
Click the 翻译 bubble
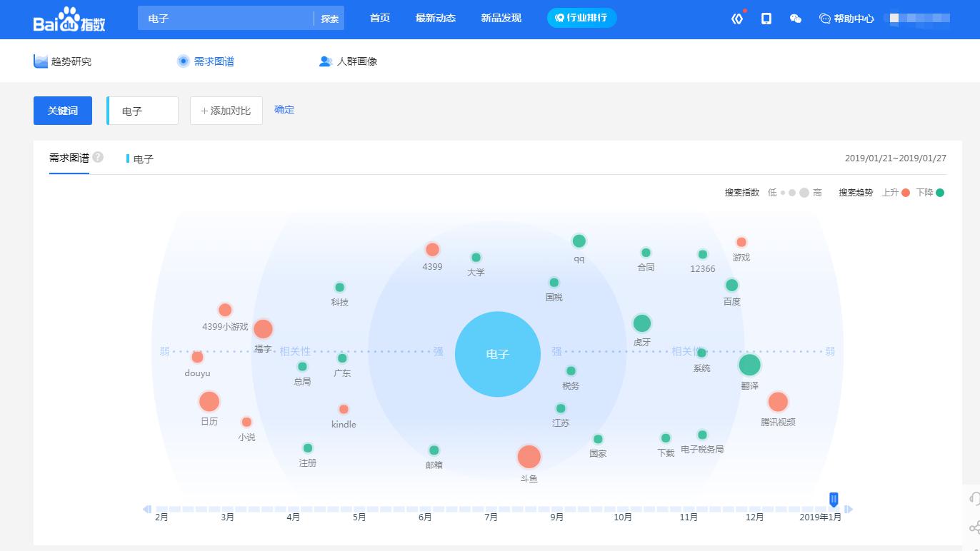pos(749,365)
